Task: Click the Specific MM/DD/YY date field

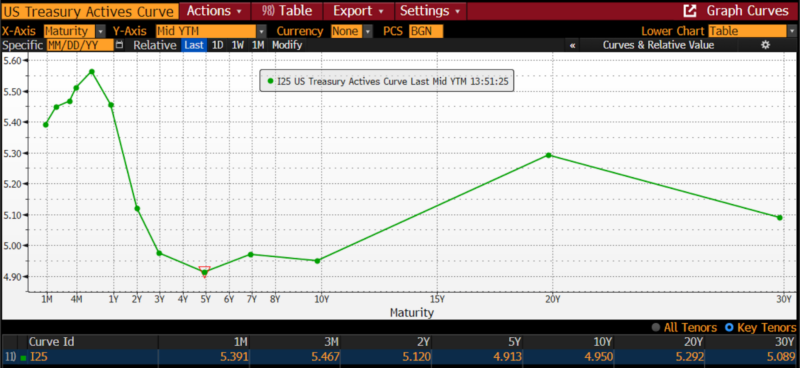Action: tap(80, 45)
